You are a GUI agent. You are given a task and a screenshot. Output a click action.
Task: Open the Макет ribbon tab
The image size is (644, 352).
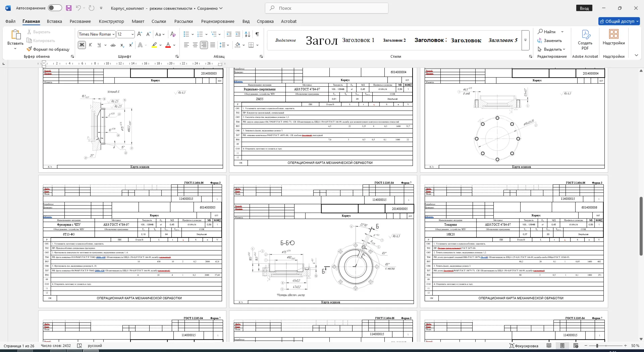point(138,21)
